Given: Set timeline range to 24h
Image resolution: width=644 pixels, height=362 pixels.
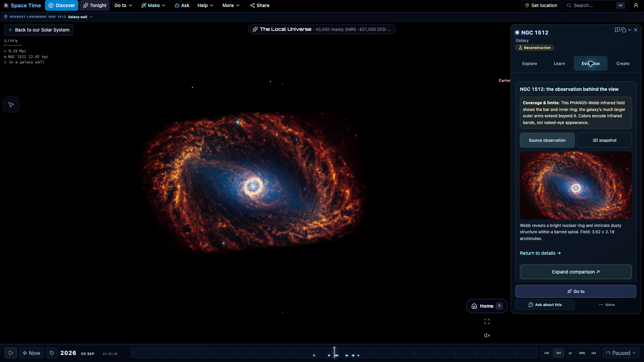Looking at the screenshot, I should point(547,353).
